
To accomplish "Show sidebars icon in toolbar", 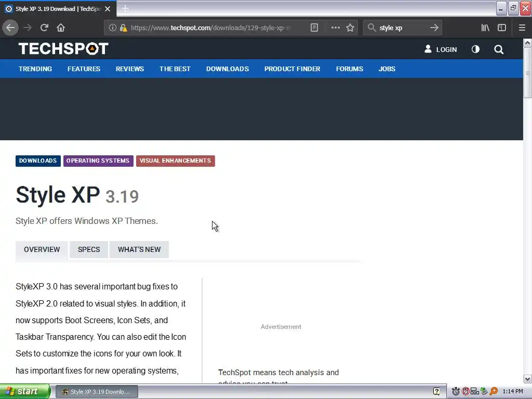I will [502, 28].
